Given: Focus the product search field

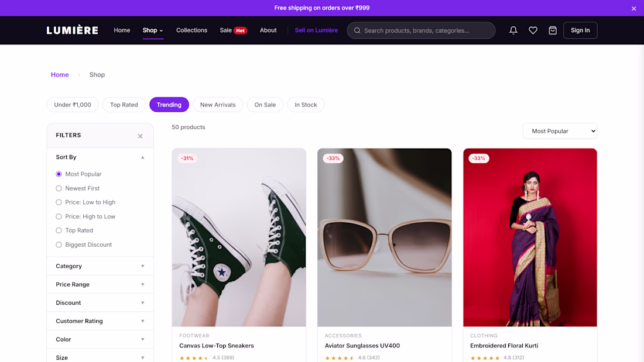Looking at the screenshot, I should point(421,30).
